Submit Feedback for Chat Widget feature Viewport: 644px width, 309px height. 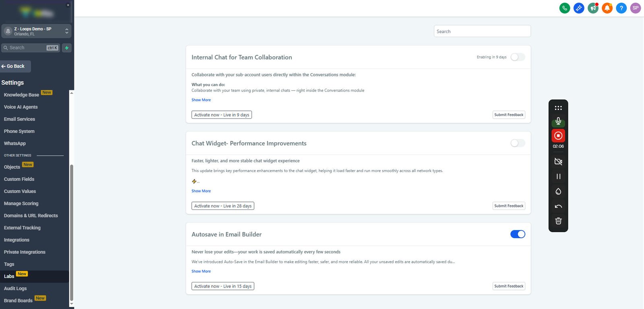509,206
